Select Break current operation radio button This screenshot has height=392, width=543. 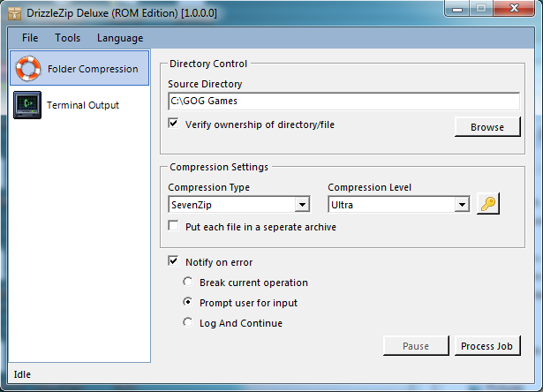point(188,282)
